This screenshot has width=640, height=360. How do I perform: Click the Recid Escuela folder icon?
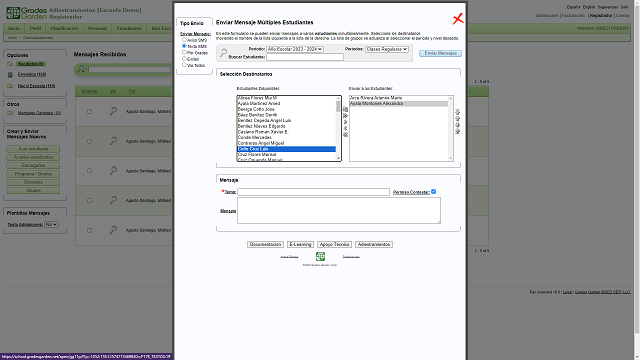[10, 86]
